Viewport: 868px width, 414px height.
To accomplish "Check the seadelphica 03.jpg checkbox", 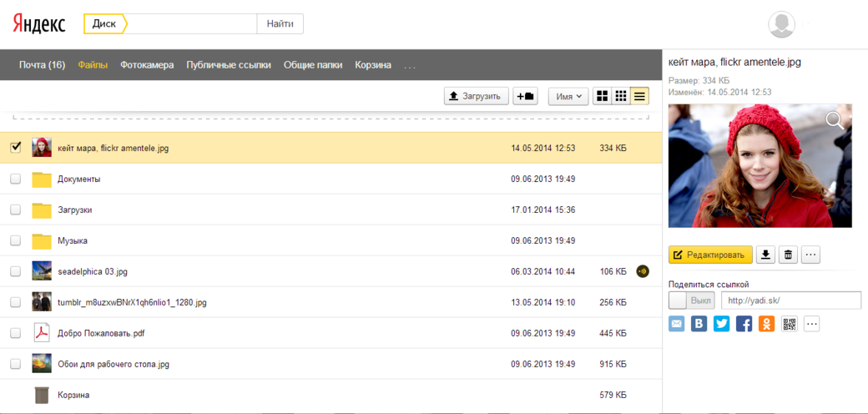I will (x=16, y=271).
